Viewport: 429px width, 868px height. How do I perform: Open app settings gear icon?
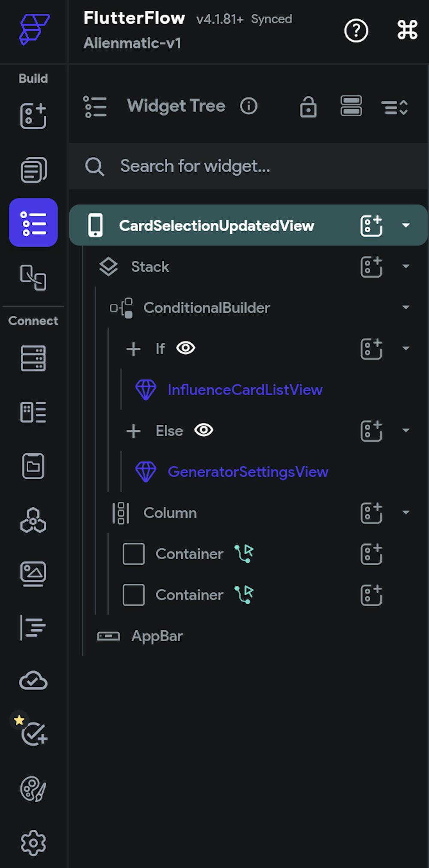click(33, 843)
